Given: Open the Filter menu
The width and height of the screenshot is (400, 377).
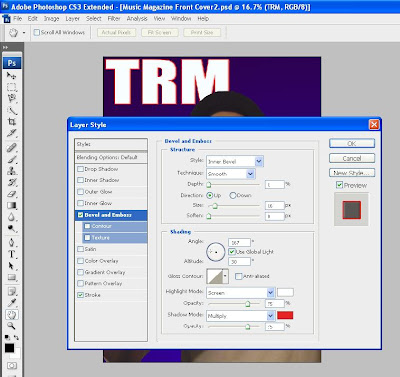Looking at the screenshot, I should (114, 19).
